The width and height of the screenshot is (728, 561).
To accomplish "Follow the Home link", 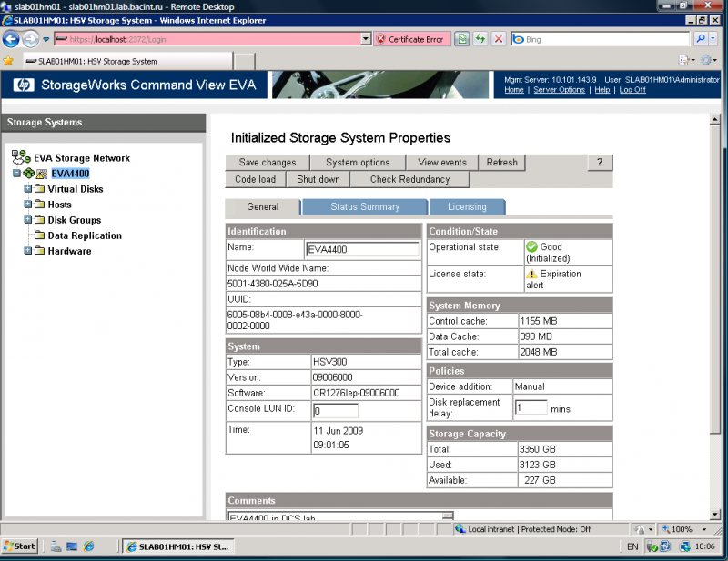I will click(x=514, y=90).
